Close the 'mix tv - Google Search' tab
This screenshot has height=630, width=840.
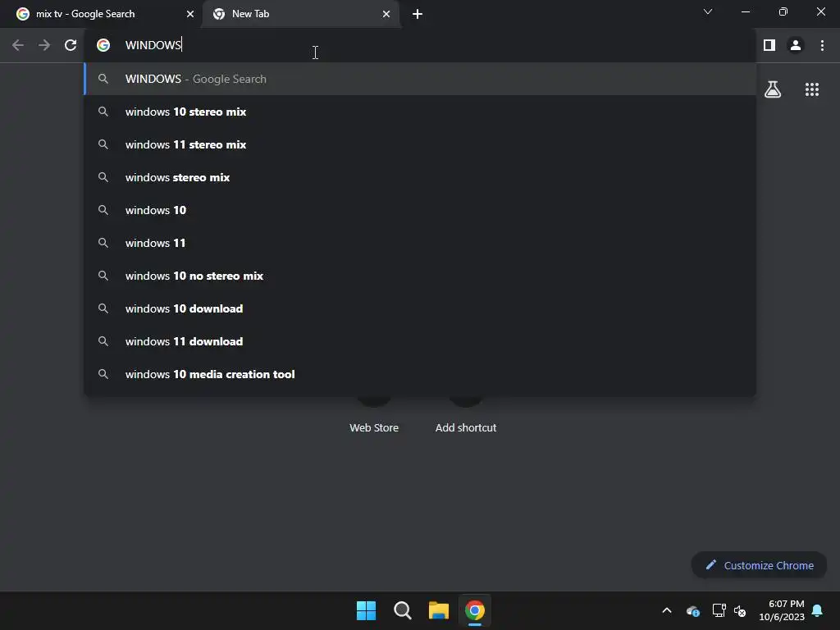[190, 14]
